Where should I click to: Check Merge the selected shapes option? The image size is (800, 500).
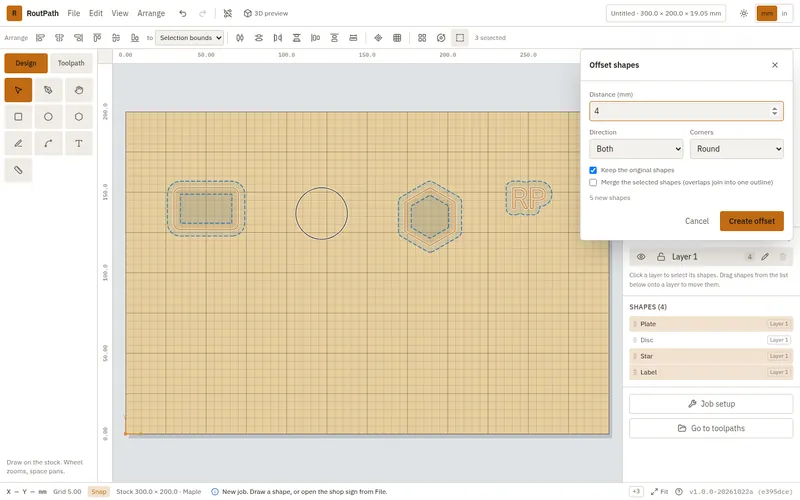[x=593, y=183]
